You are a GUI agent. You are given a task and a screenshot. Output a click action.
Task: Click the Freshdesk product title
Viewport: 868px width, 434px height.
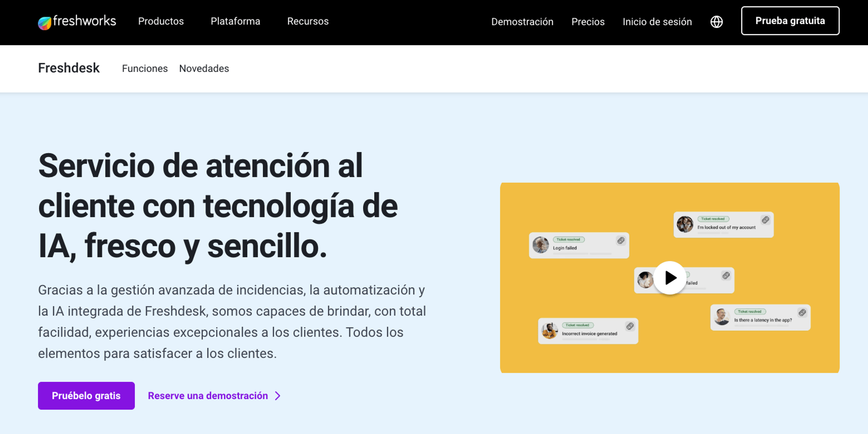69,68
